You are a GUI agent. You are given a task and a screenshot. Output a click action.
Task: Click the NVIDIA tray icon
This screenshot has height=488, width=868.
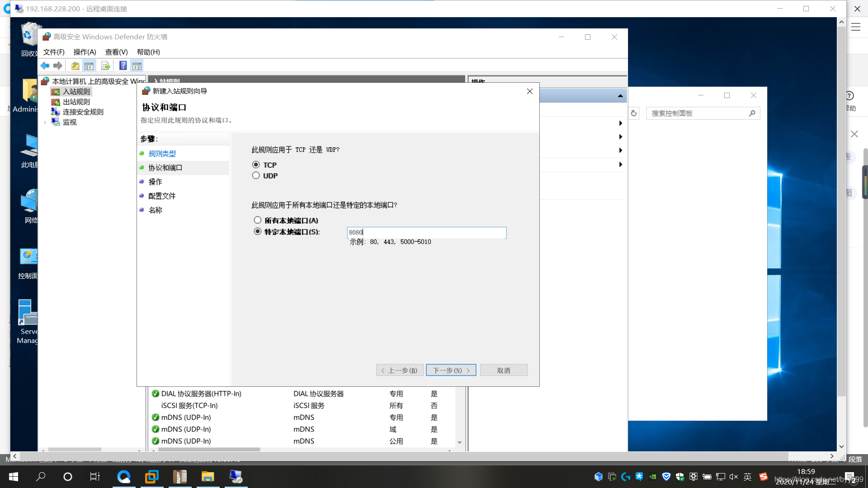coord(653,477)
